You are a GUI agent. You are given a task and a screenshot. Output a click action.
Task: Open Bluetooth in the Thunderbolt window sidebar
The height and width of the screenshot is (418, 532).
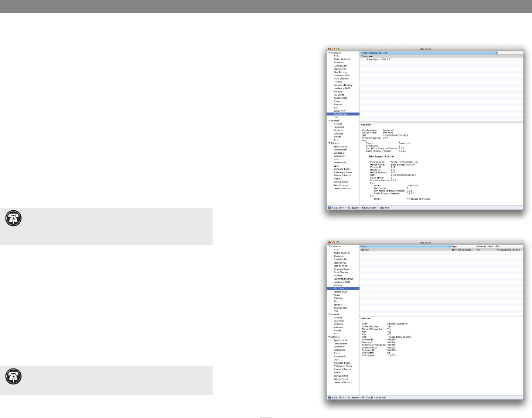339,62
